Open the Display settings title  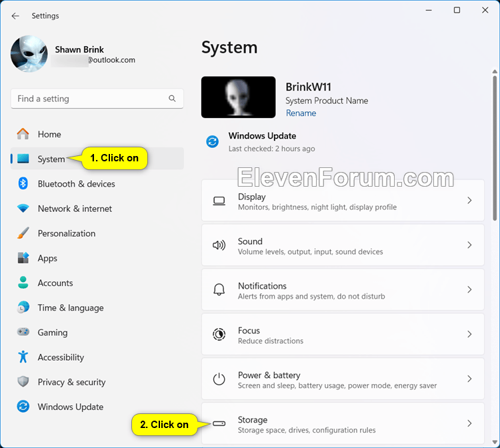[252, 197]
